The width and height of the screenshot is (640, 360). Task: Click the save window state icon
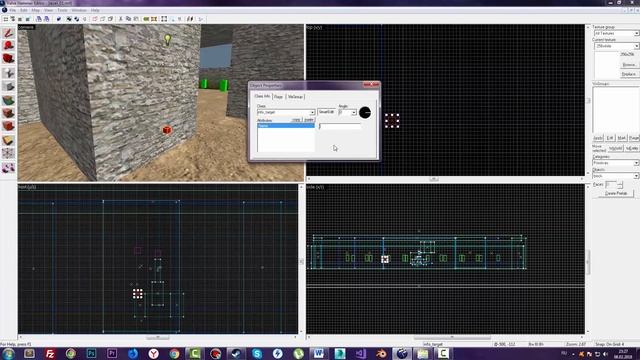46,19
